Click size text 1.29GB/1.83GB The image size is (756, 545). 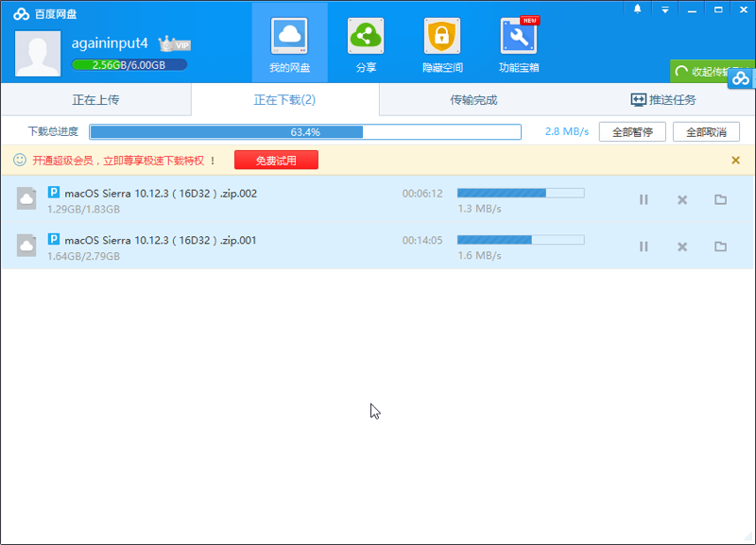pyautogui.click(x=83, y=209)
